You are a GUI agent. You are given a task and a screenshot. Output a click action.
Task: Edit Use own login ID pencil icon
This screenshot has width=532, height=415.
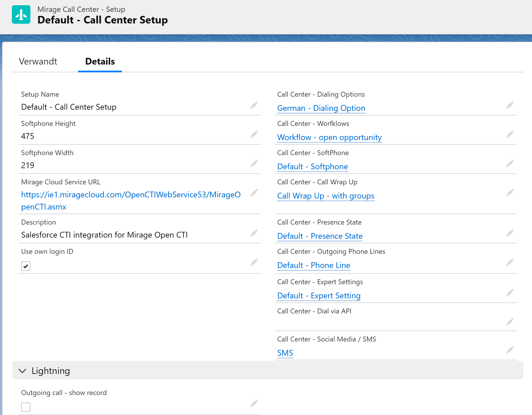coord(254,262)
